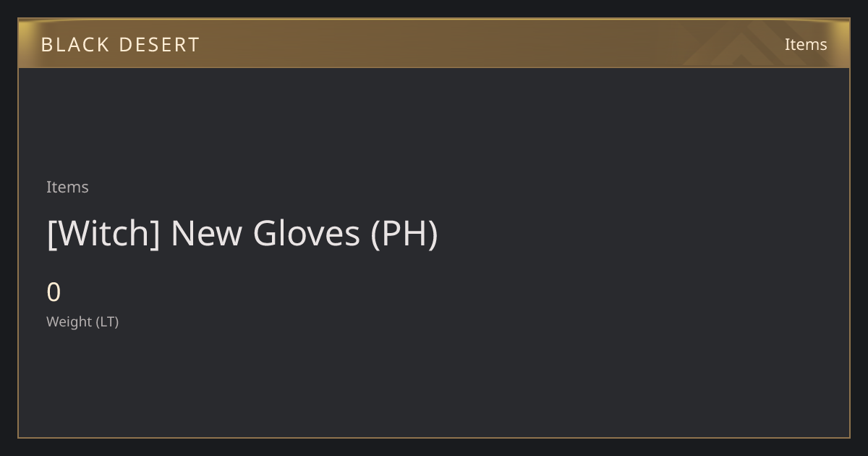Open the Items link in the gold header
Image resolution: width=868 pixels, height=456 pixels.
[806, 44]
